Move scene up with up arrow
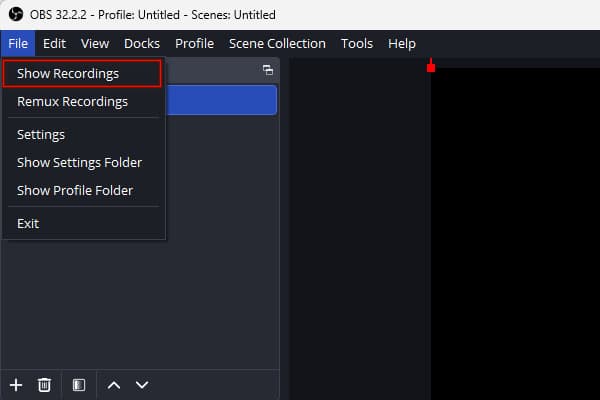 coord(114,385)
